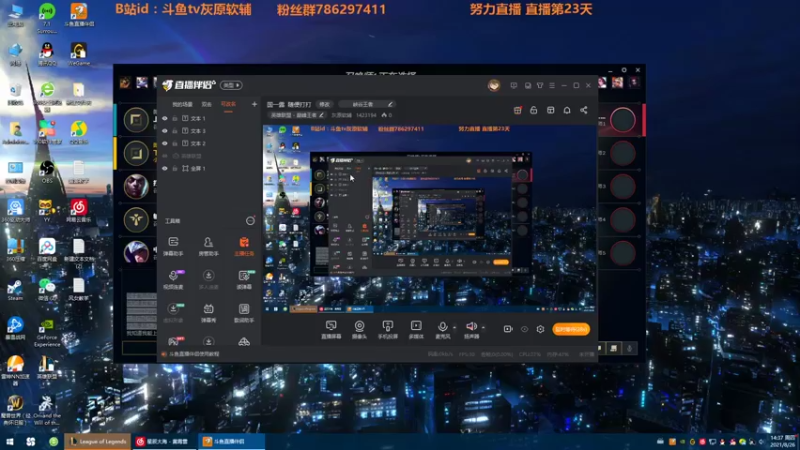Toggle the lock on 文本 3 layer
The width and height of the screenshot is (800, 450).
[x=175, y=131]
